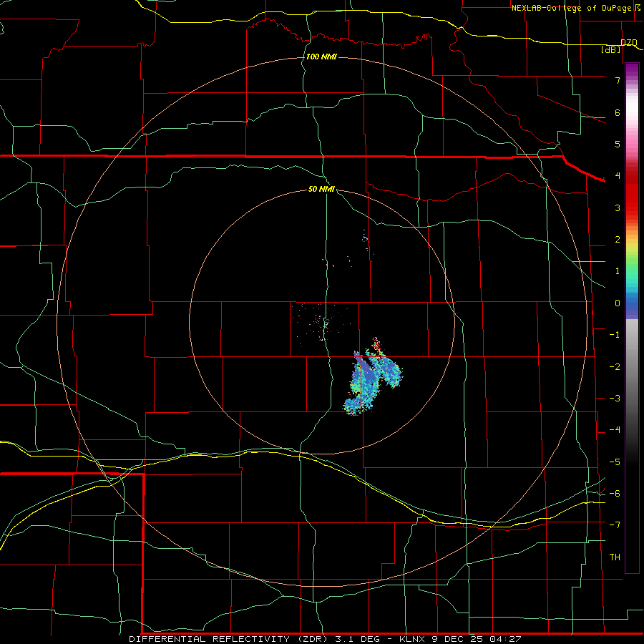Select the 5 value on the scale
Image resolution: width=644 pixels, height=644 pixels.
point(618,144)
